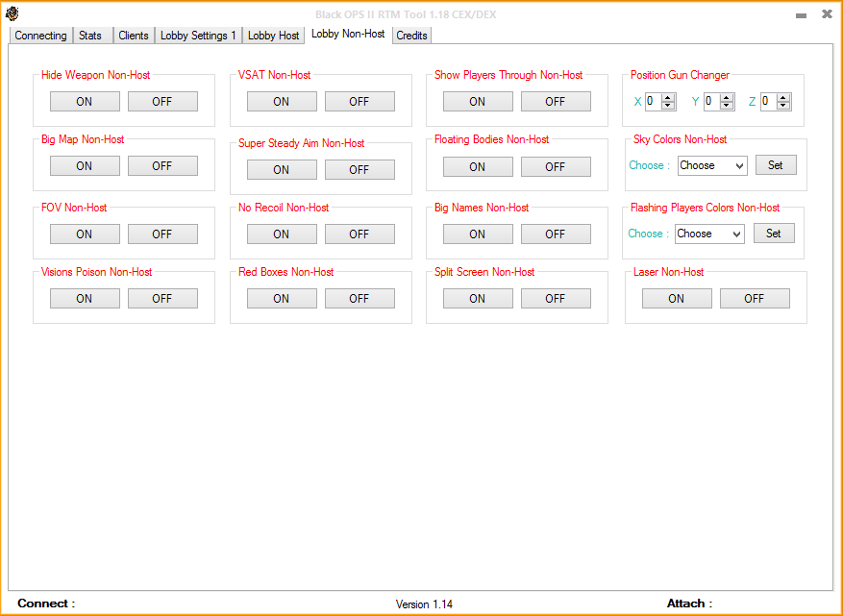The width and height of the screenshot is (843, 616).
Task: Turn OFF Laser Non-Host
Action: point(755,299)
